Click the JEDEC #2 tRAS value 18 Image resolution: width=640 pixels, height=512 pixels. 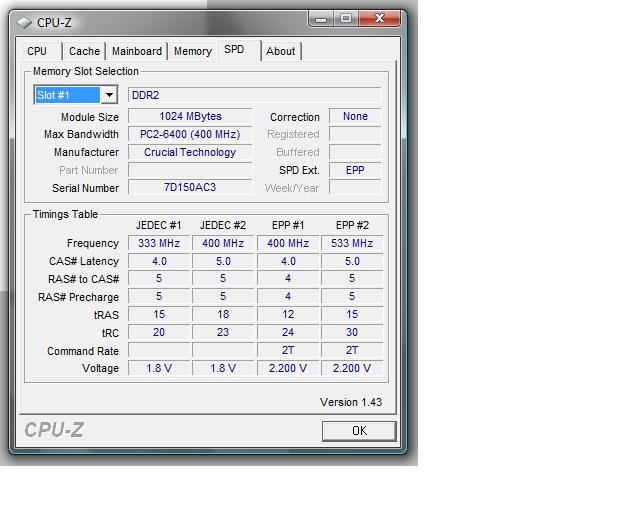point(223,314)
